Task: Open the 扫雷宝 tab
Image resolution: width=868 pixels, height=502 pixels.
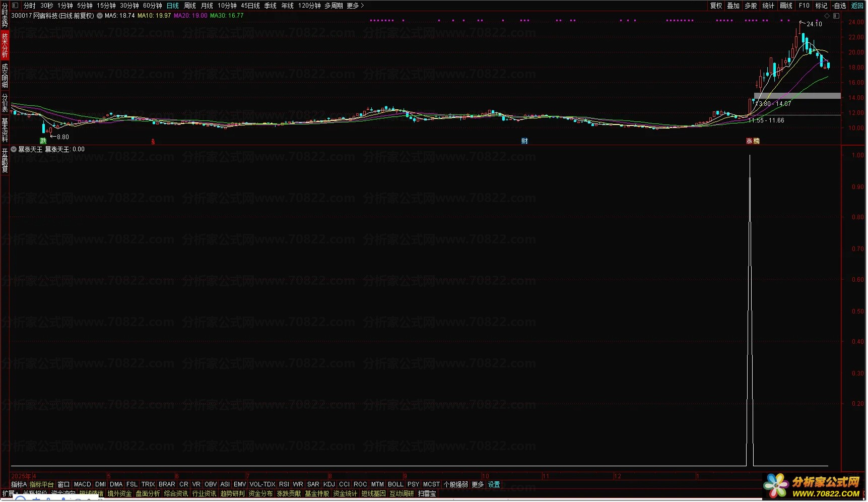Action: (x=427, y=494)
